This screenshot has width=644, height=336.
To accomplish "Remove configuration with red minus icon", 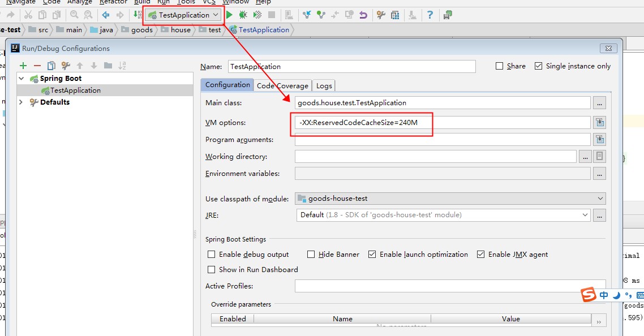I will pyautogui.click(x=37, y=66).
